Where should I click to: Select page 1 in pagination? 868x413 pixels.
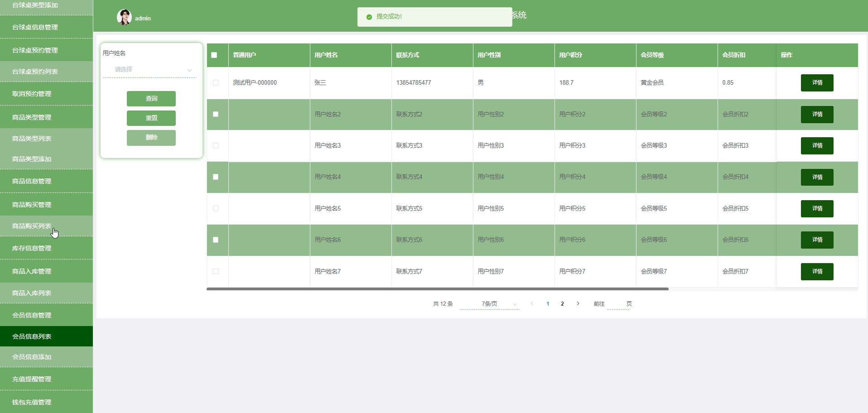click(548, 304)
